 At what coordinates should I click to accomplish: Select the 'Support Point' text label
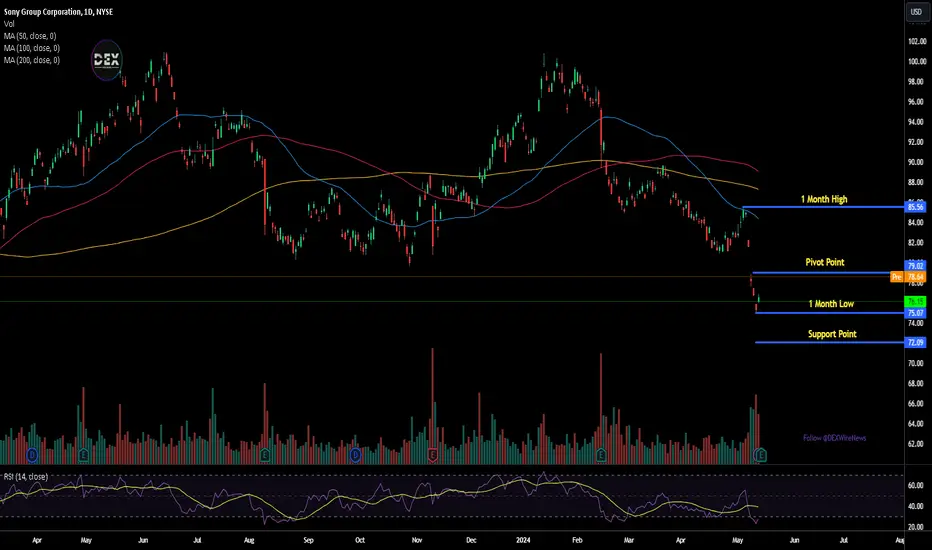832,334
